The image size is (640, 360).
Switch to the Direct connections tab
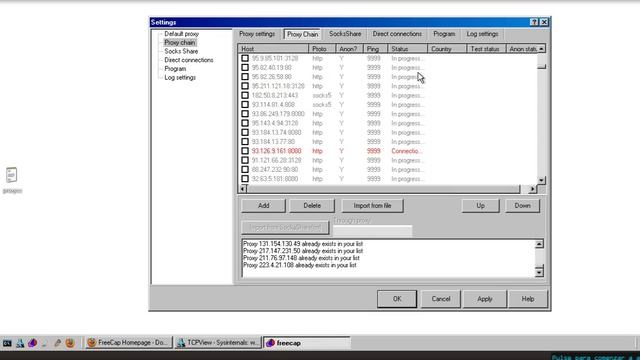[397, 34]
